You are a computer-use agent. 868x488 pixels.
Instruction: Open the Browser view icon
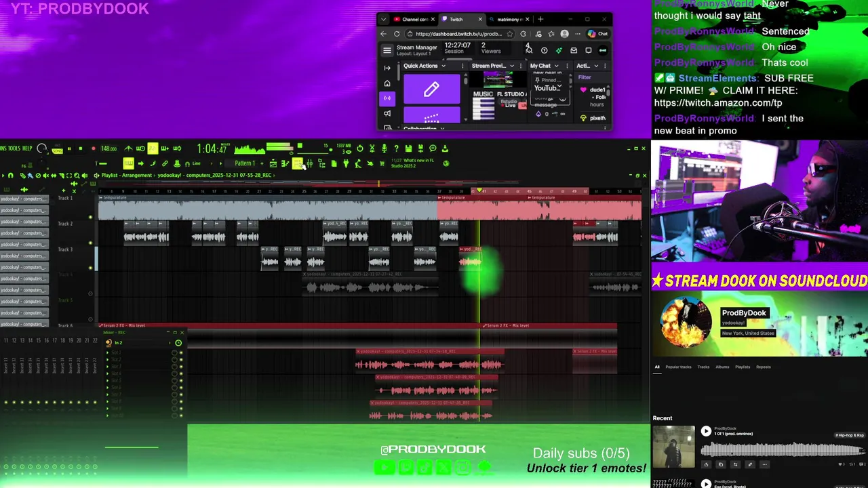pyautogui.click(x=321, y=163)
